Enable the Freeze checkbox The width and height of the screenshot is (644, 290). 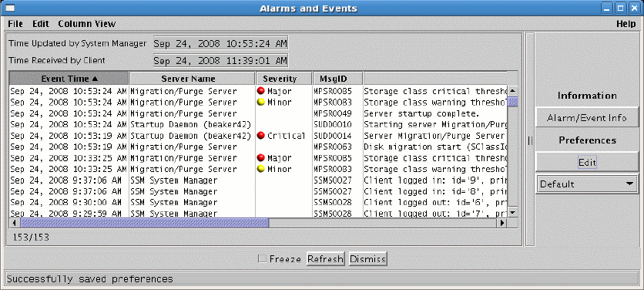262,258
